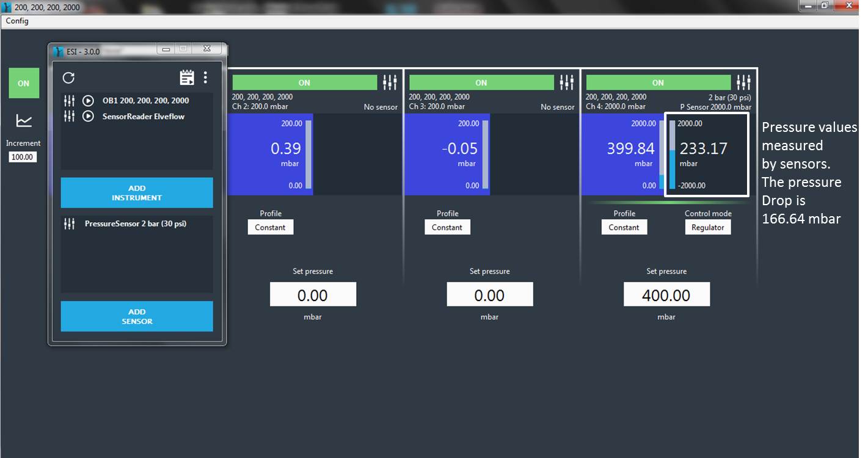Open Channel 4 Control mode Regulator dropdown

point(707,227)
